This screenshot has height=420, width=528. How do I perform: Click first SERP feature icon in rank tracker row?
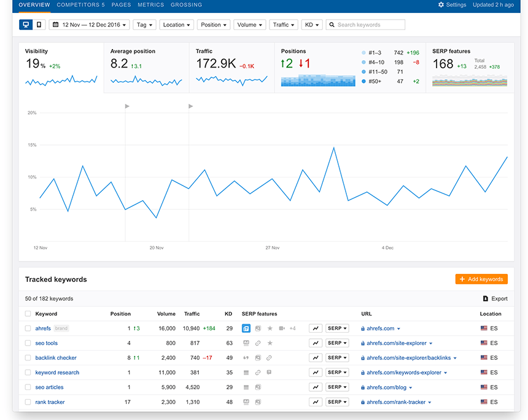[x=246, y=402]
